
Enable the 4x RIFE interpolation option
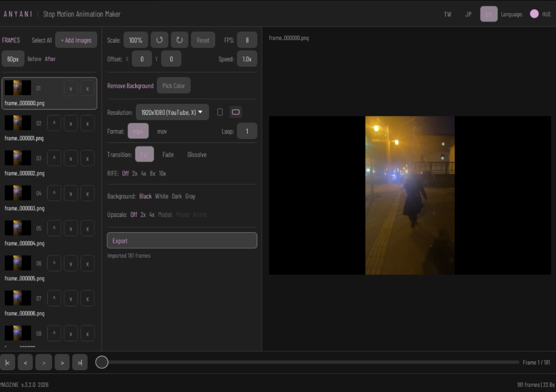(x=143, y=173)
